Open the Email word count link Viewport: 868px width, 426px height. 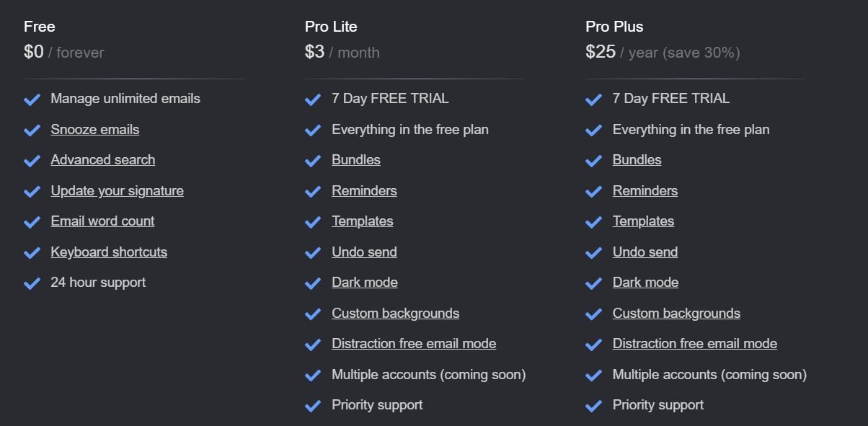point(102,221)
